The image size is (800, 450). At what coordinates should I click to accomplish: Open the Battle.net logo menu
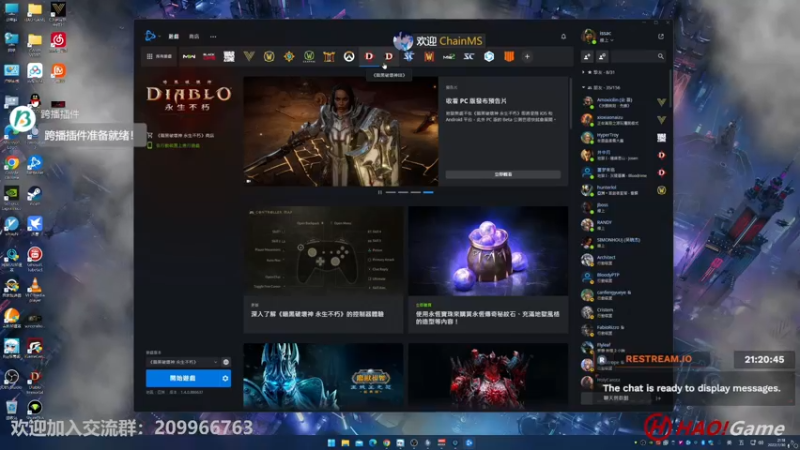[x=151, y=36]
